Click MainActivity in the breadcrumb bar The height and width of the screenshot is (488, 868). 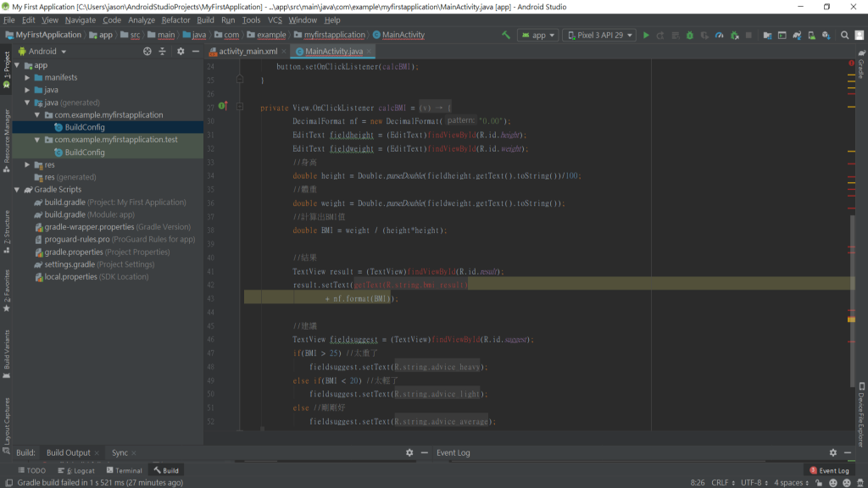pyautogui.click(x=403, y=36)
